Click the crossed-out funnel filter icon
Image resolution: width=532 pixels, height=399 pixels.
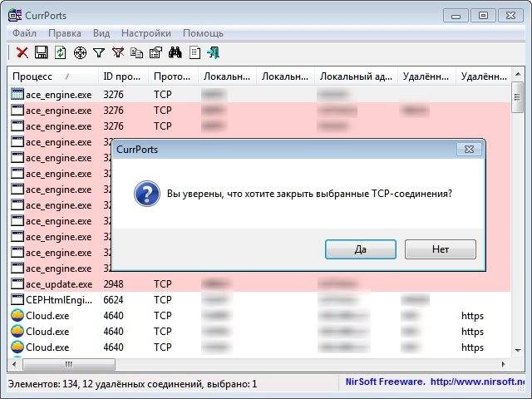point(118,52)
